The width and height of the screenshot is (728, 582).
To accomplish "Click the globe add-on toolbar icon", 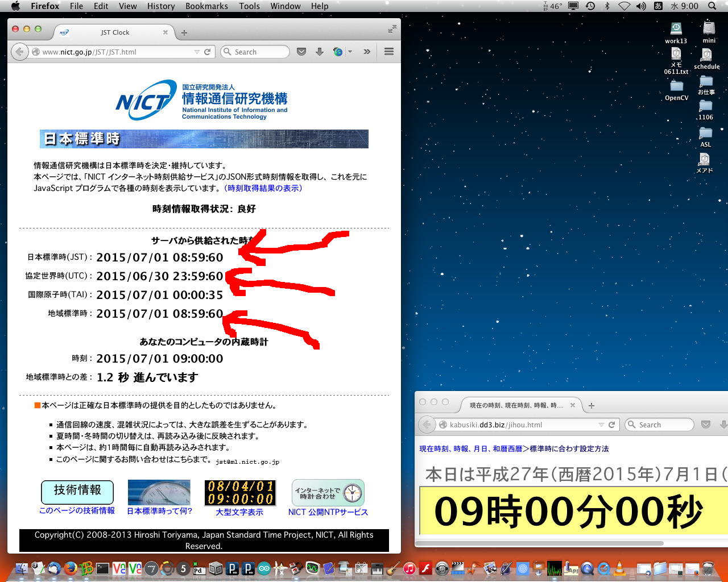I will [x=338, y=52].
